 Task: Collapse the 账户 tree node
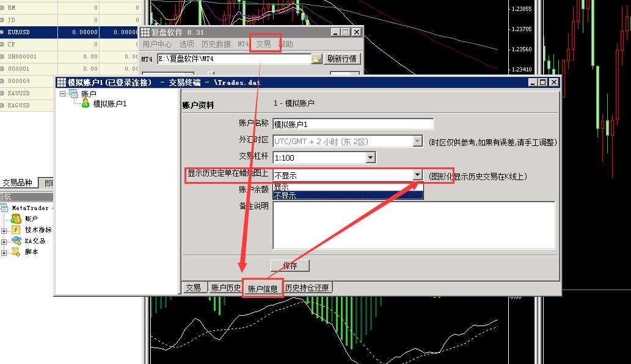(62, 94)
